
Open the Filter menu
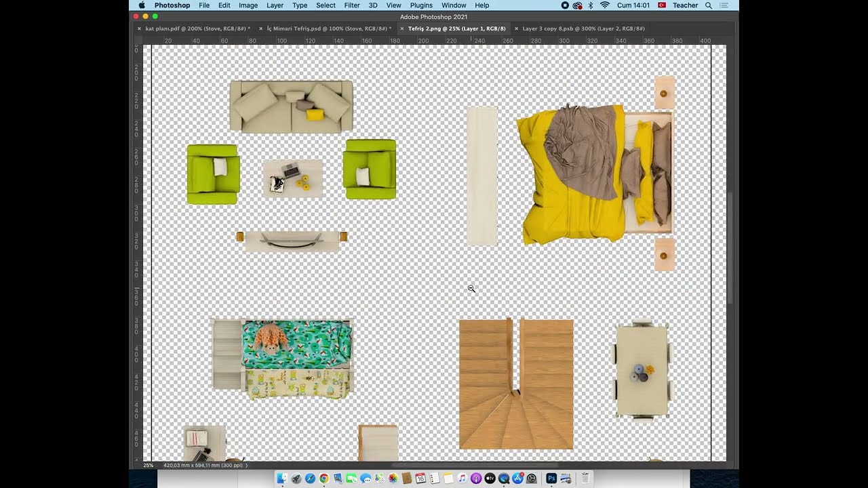(352, 5)
